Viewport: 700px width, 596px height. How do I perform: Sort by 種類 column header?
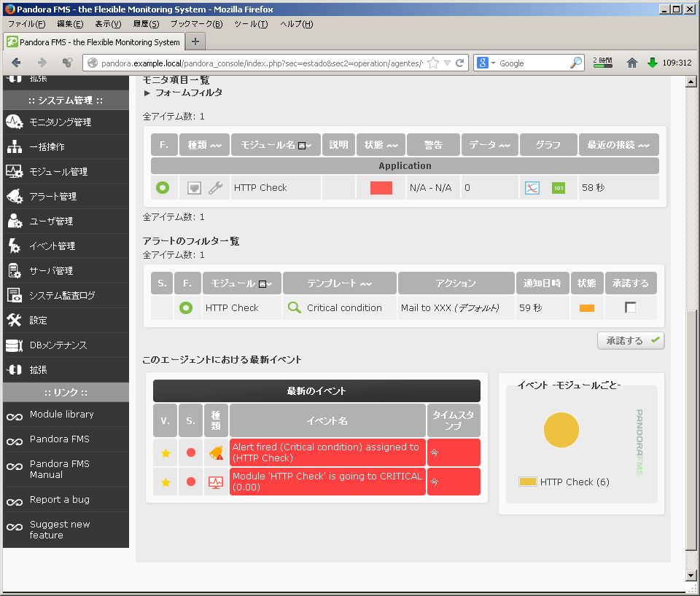tap(204, 144)
